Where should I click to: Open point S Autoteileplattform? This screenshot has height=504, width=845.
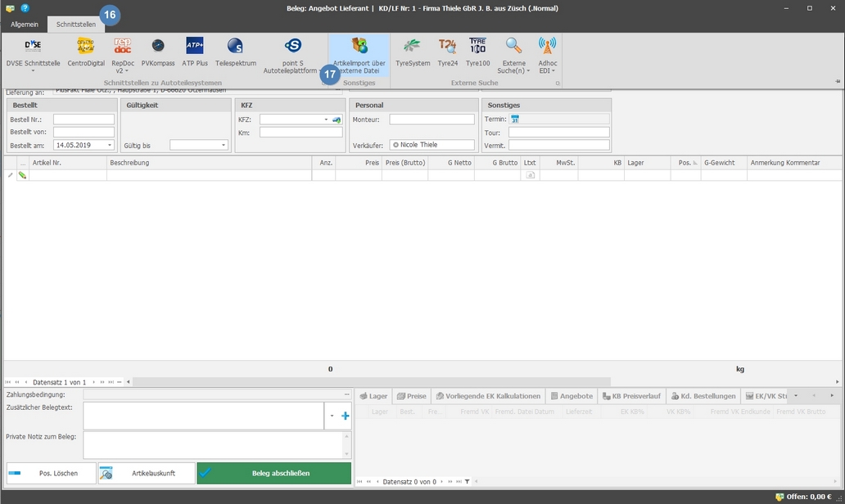(292, 55)
